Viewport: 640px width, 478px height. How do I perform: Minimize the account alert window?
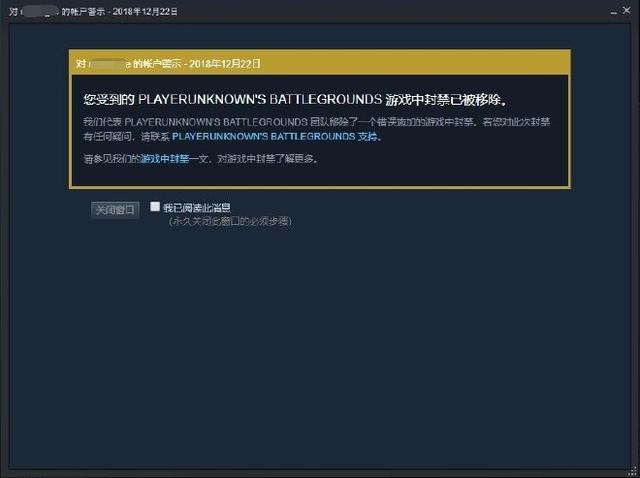[613, 12]
